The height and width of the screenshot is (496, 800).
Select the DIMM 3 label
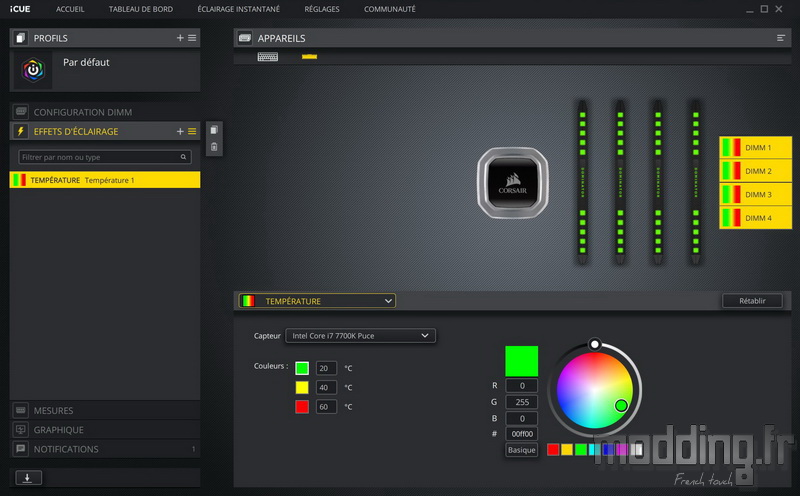pos(756,194)
